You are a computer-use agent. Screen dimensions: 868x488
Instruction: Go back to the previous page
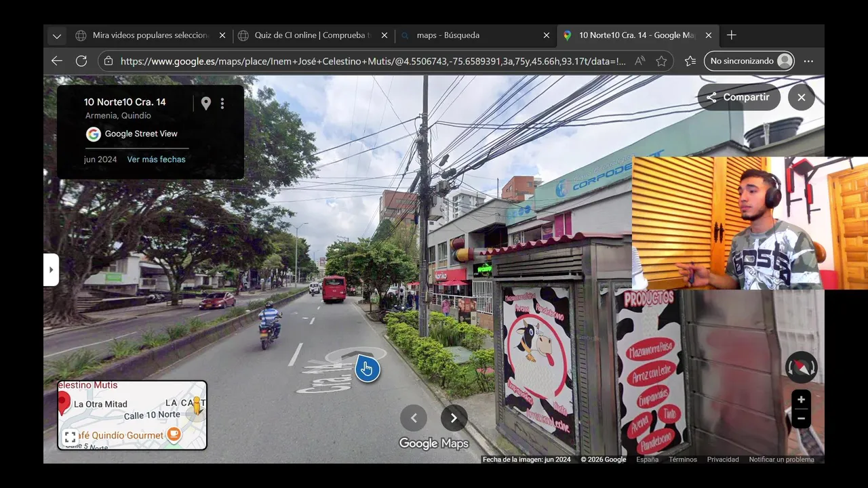(x=57, y=61)
